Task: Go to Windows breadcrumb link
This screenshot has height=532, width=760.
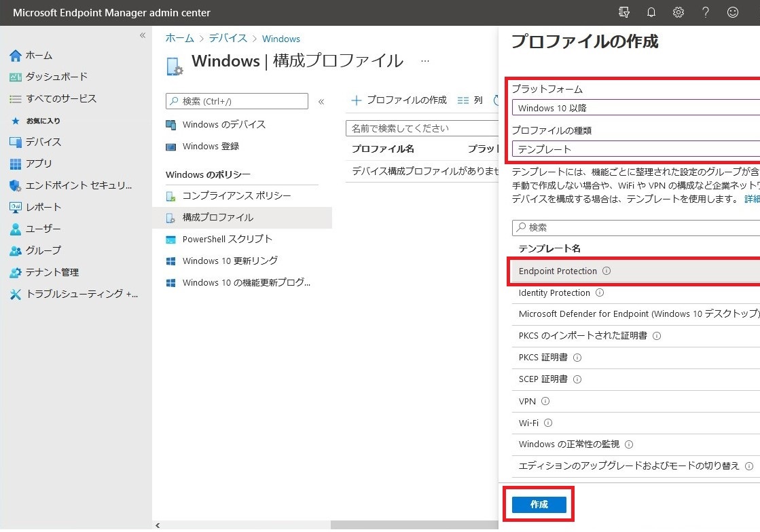Action: [x=281, y=39]
